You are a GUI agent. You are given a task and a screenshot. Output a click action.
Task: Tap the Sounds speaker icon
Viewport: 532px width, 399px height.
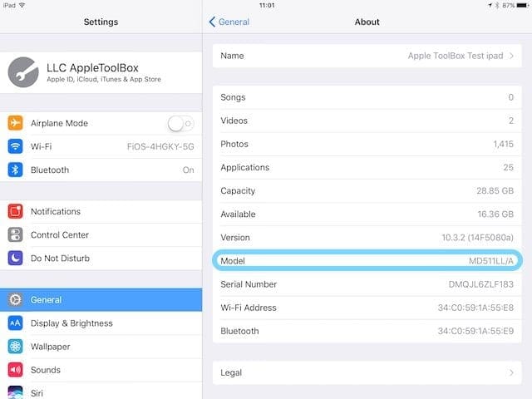15,370
